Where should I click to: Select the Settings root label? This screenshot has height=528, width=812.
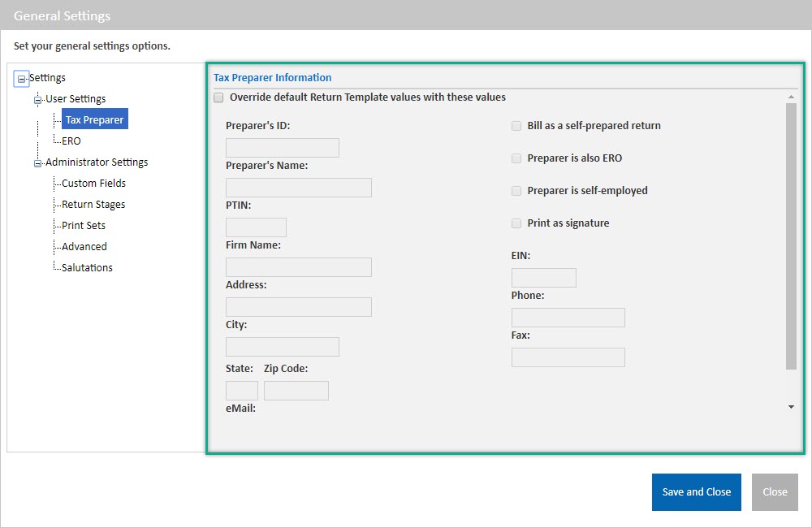[x=47, y=78]
